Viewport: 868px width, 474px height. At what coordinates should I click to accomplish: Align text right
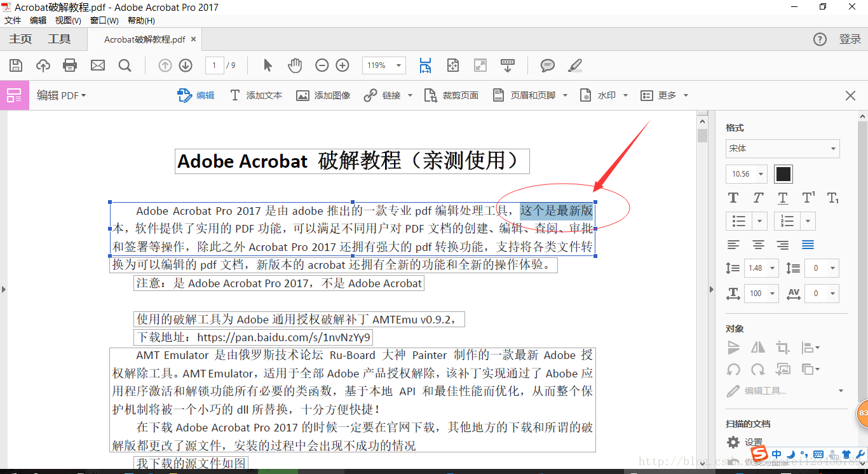(783, 245)
